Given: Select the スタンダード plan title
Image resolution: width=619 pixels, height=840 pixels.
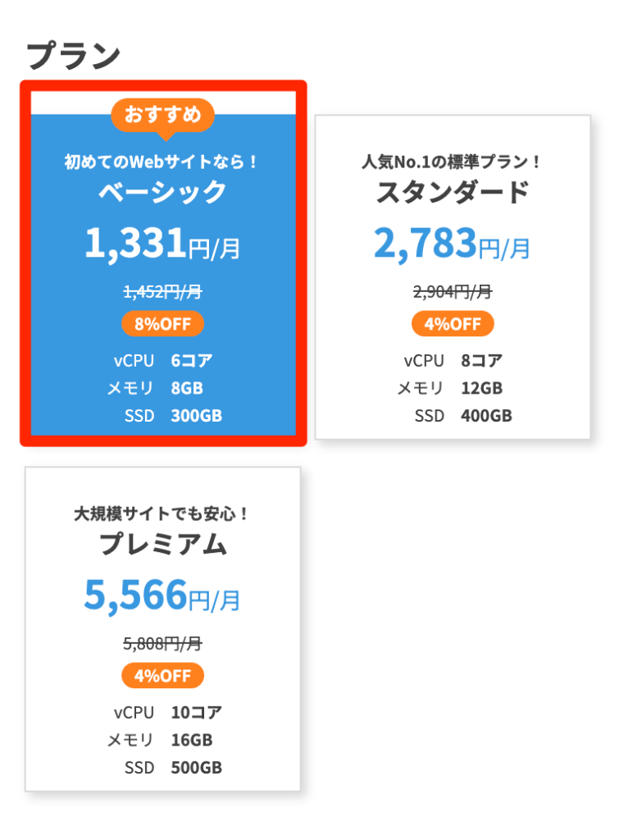Looking at the screenshot, I should (453, 193).
